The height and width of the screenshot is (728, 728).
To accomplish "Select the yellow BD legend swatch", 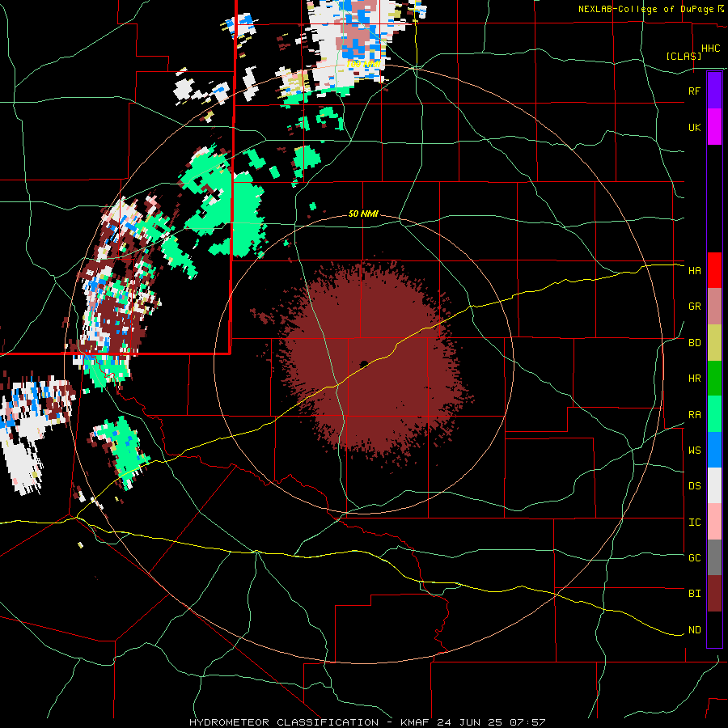I will 714,343.
